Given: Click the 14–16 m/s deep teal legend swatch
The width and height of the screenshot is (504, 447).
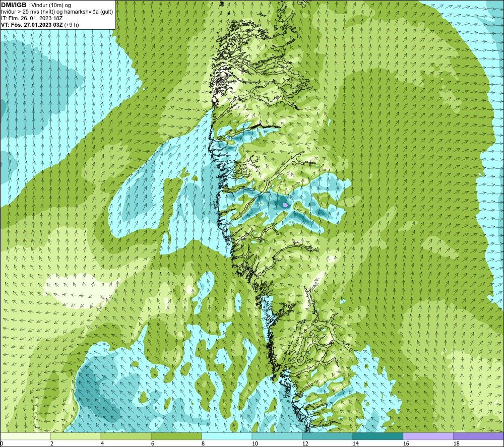Looking at the screenshot, I should point(377,436).
